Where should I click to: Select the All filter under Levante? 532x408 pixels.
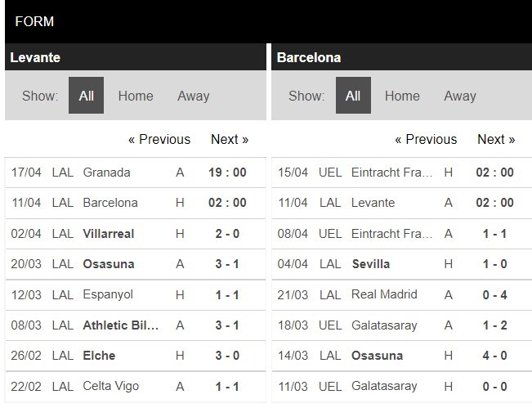tap(86, 96)
